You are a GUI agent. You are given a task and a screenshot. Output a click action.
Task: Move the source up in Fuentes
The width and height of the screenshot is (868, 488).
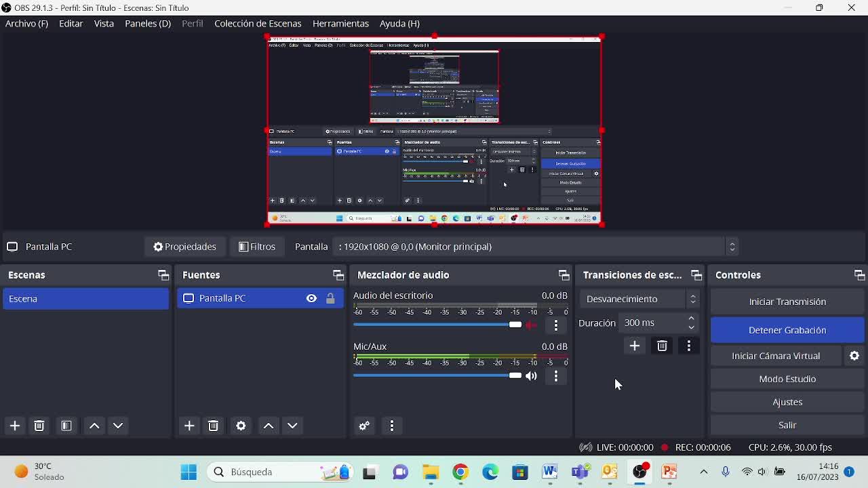(269, 426)
